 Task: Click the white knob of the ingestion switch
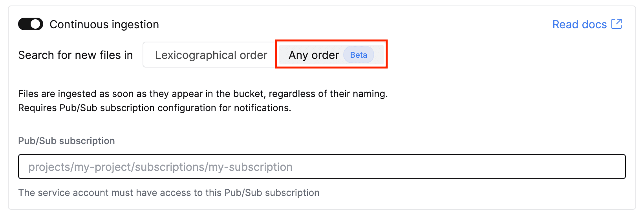[36, 24]
